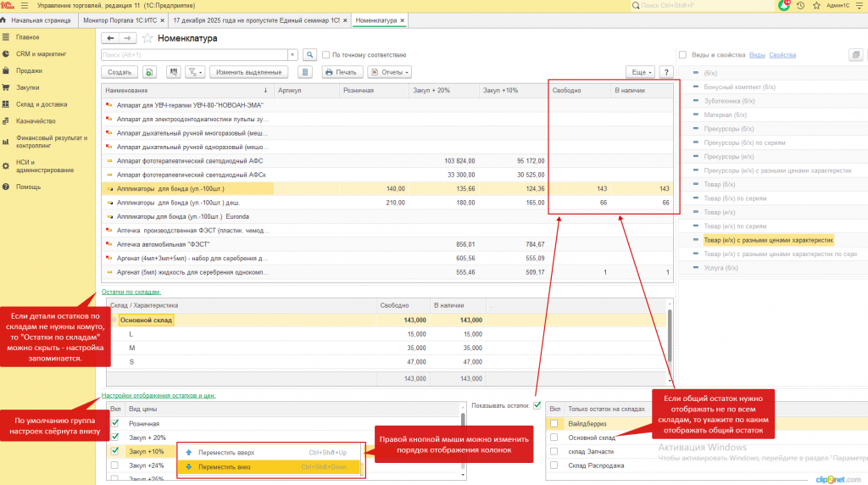Expand the Еще dropdown menu

point(640,72)
